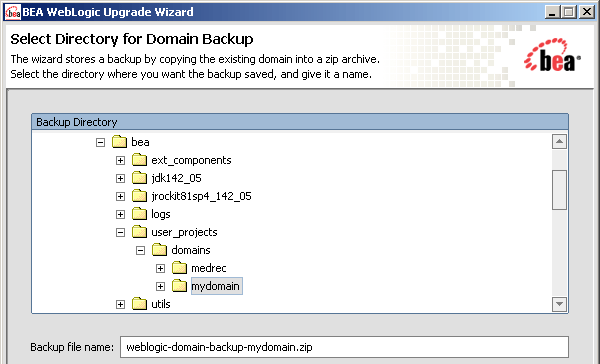The image size is (600, 364).
Task: Click the scrollbar up arrow
Action: click(559, 142)
